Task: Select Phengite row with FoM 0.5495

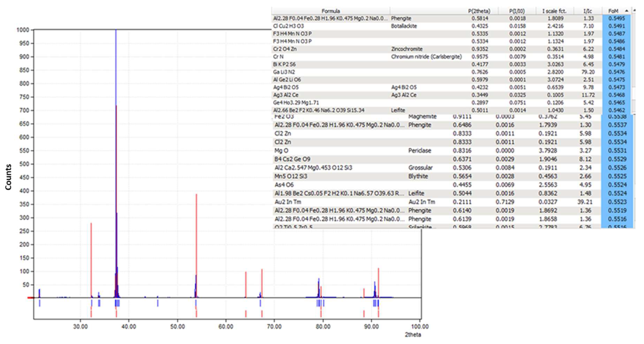Action: coord(401,18)
